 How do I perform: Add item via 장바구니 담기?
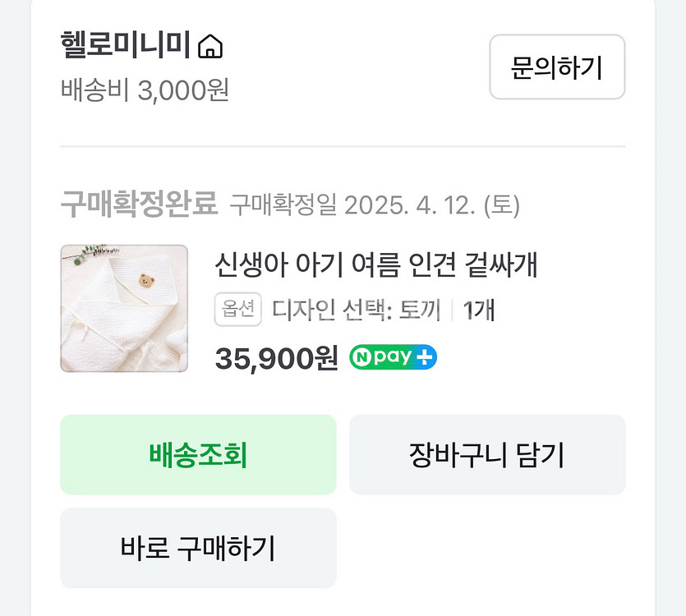[x=487, y=455]
